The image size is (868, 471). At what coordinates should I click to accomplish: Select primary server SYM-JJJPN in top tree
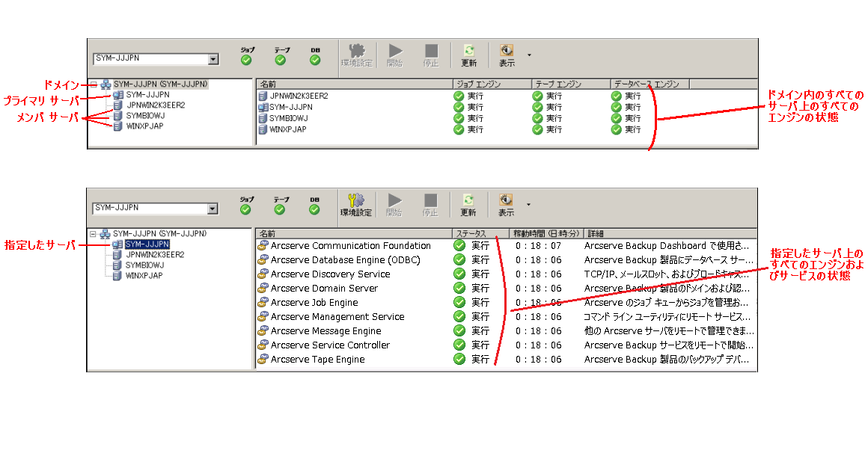pos(148,95)
